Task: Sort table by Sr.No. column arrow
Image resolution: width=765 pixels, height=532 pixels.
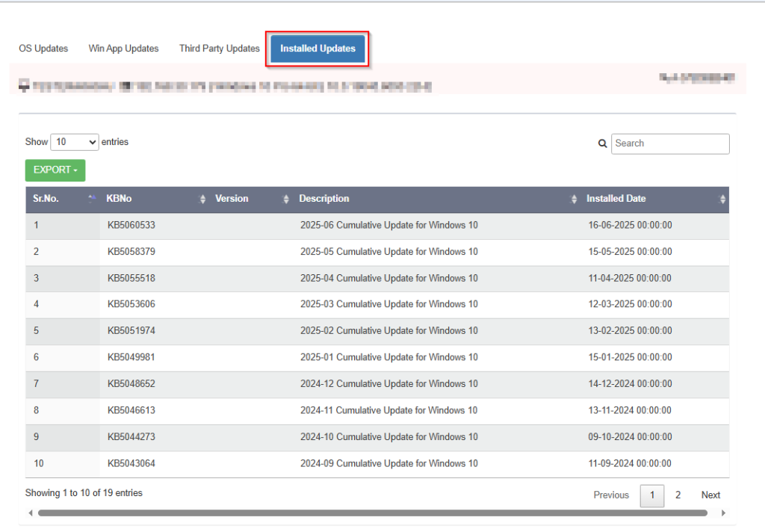Action: coord(92,199)
